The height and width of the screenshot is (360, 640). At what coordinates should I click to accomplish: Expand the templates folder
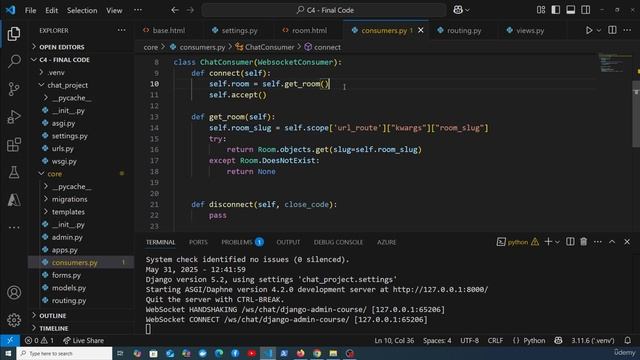click(68, 212)
